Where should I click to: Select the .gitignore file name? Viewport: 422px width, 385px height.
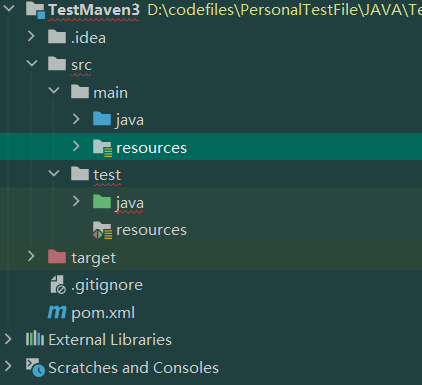pos(107,285)
